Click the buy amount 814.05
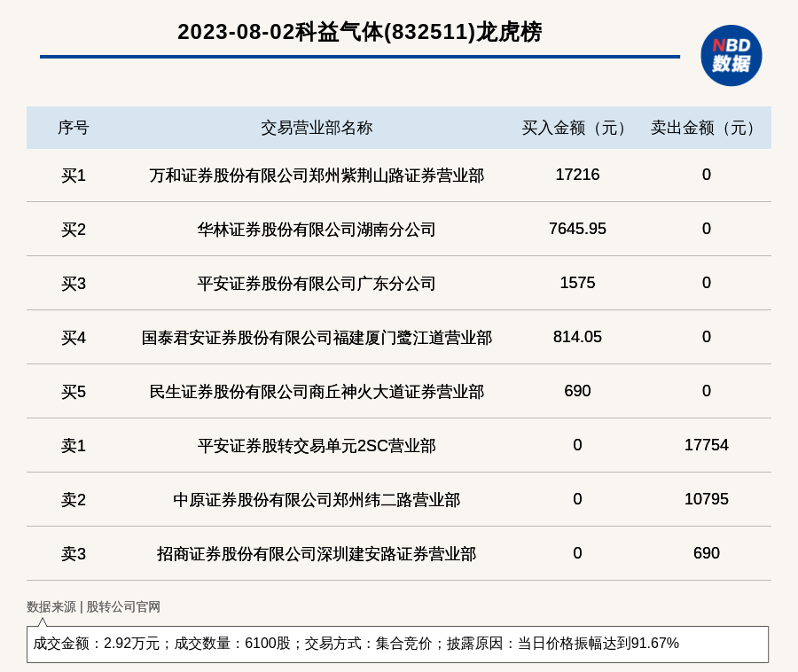 tap(577, 337)
